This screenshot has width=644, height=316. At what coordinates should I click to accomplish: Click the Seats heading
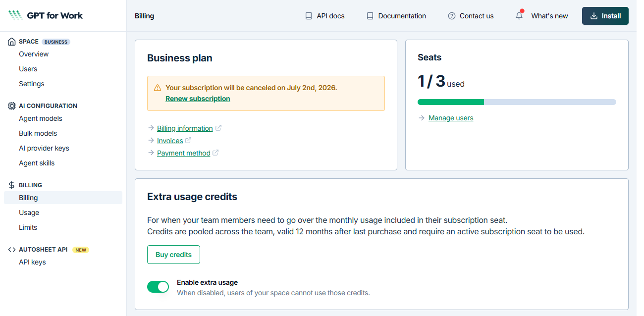(429, 57)
